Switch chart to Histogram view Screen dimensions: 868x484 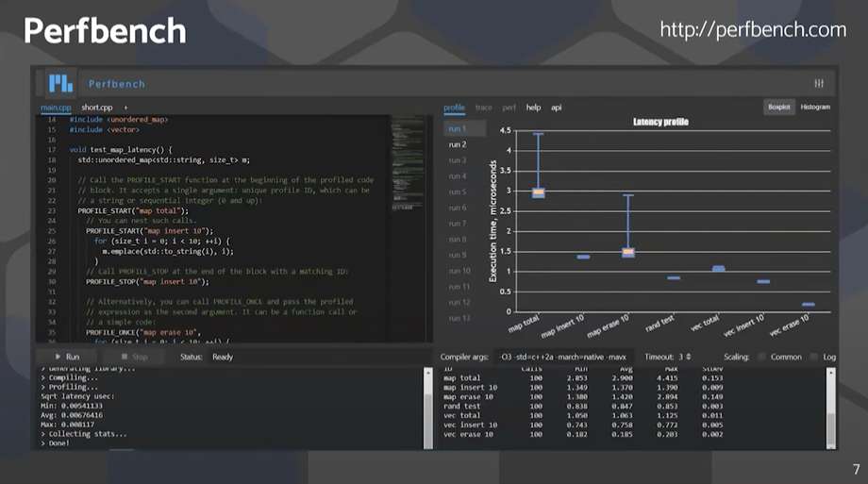click(815, 108)
